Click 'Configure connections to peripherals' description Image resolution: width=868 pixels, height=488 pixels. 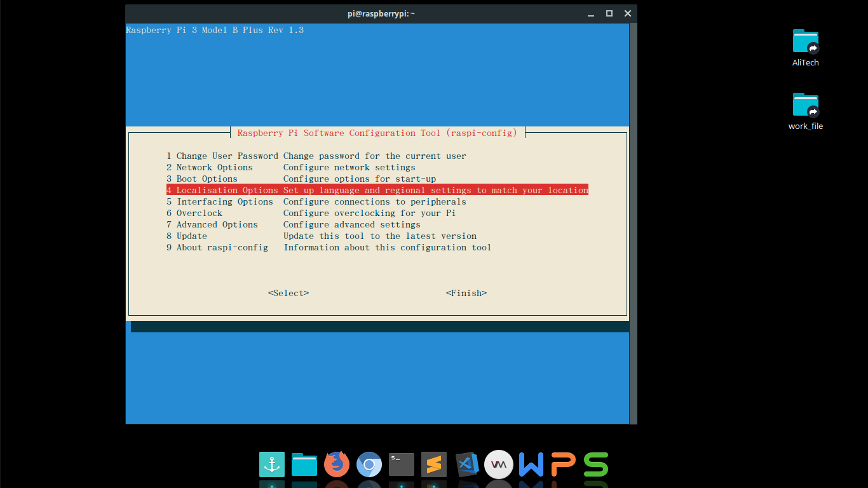(x=375, y=201)
